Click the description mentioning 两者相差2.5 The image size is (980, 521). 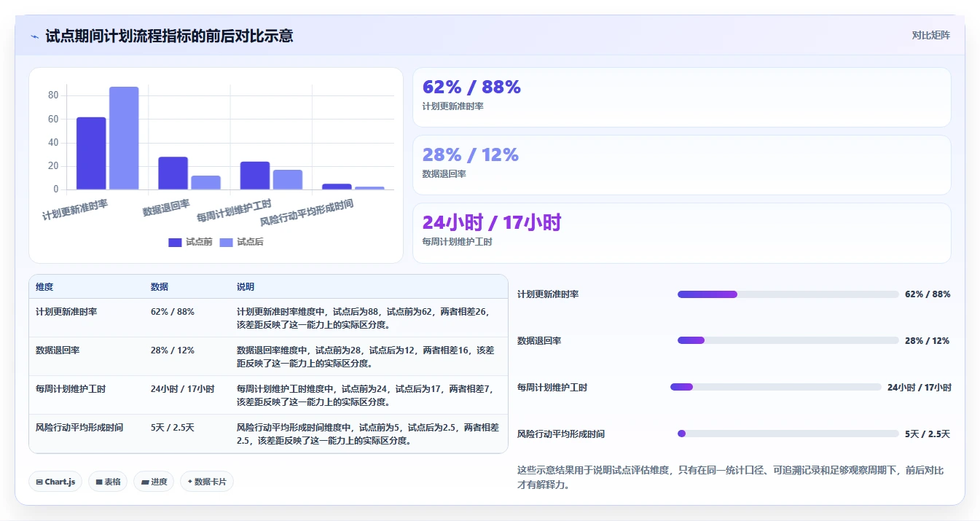pyautogui.click(x=368, y=434)
